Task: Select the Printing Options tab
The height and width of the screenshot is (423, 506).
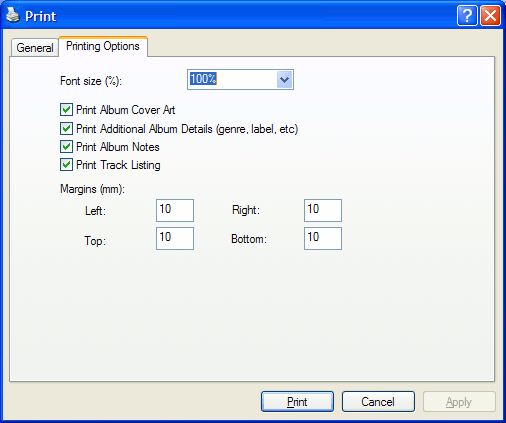Action: [x=103, y=46]
